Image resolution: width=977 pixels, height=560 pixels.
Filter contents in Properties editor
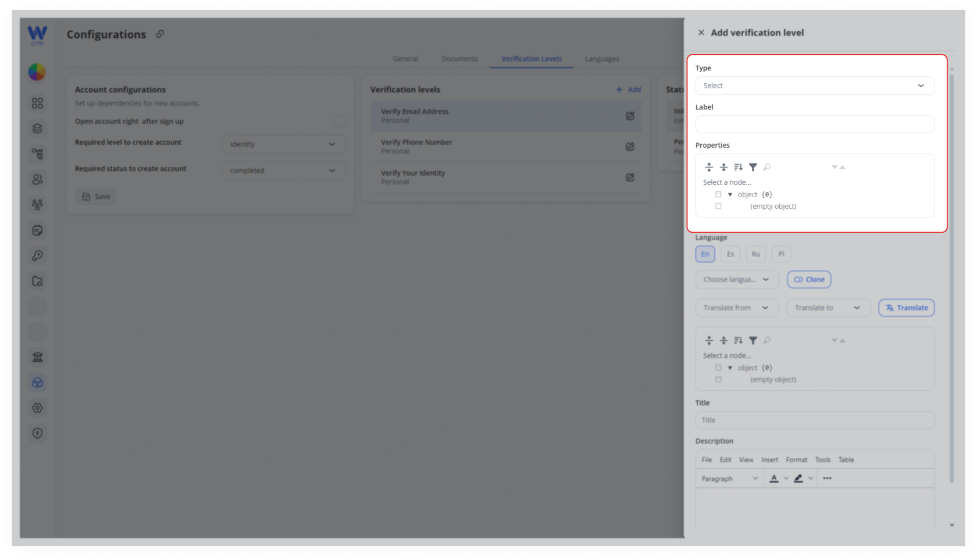753,167
